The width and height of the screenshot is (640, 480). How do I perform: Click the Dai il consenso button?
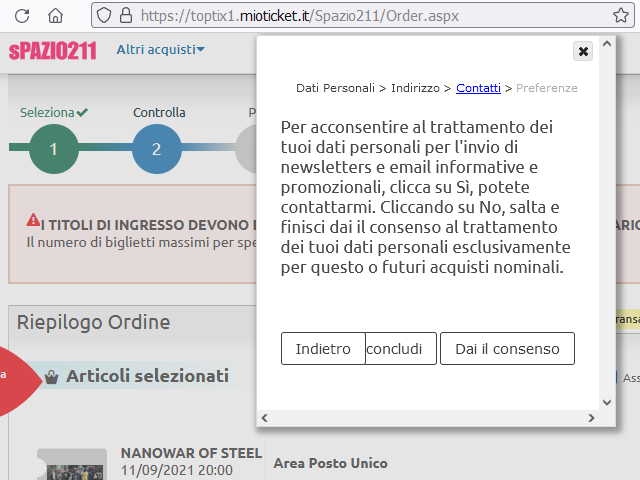click(x=507, y=349)
